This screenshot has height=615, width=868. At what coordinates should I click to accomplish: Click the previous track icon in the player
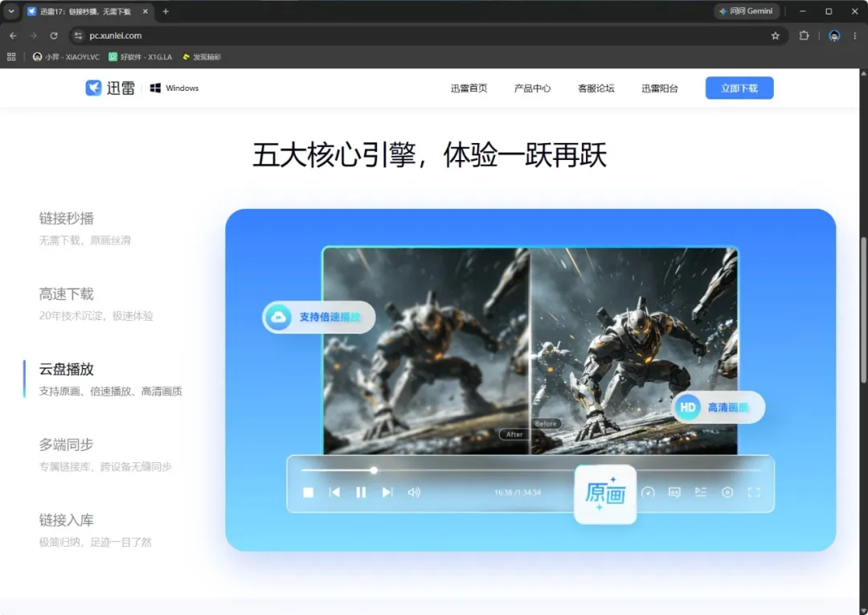pyautogui.click(x=334, y=492)
